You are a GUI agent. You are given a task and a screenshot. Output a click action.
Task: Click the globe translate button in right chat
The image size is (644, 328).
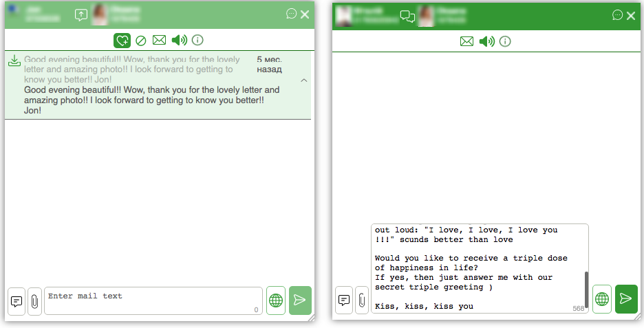coord(602,299)
